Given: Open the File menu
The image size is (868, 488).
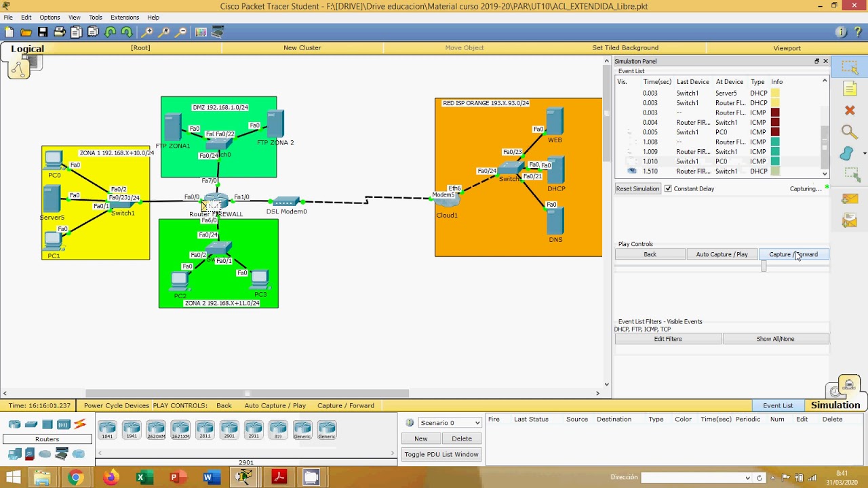Looking at the screenshot, I should click(x=8, y=18).
